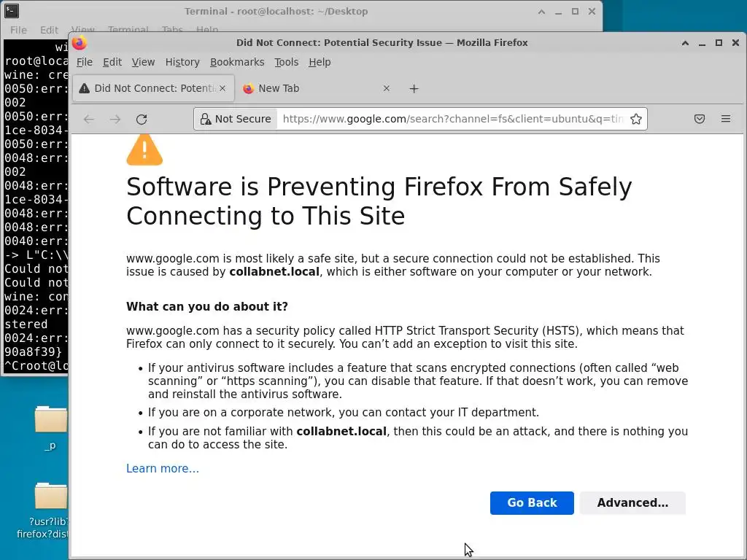Click the Not Secure lock icon
The image size is (747, 560).
point(206,119)
